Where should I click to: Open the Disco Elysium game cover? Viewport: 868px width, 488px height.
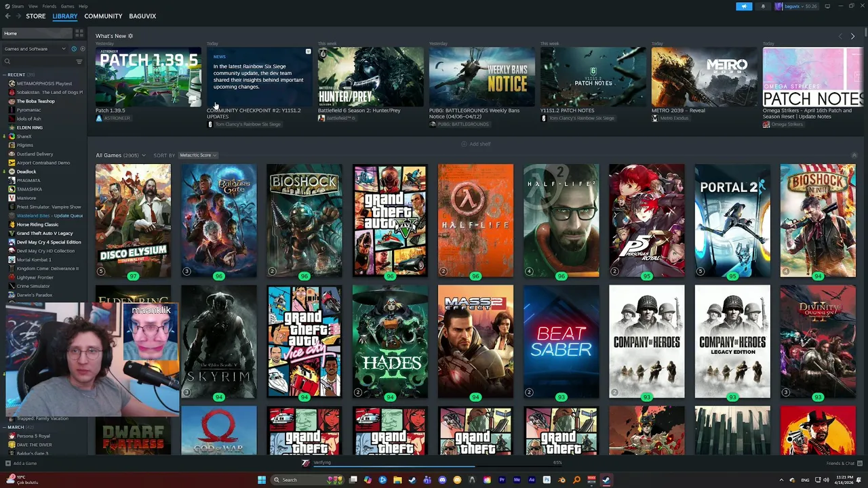coord(133,220)
